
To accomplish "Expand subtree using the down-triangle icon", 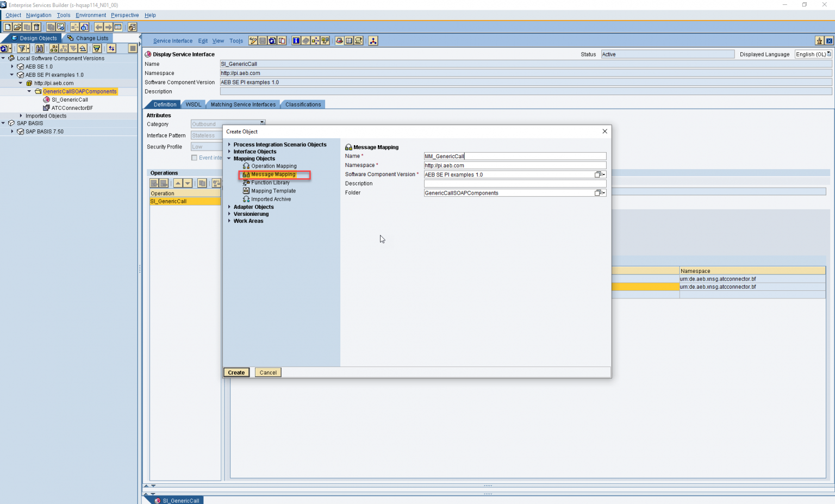I will point(73,48).
